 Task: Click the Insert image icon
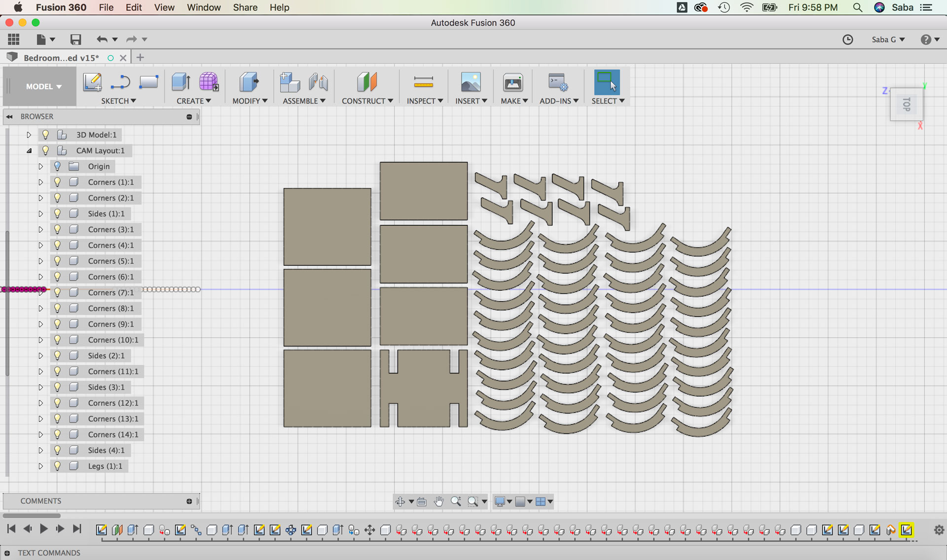[471, 82]
